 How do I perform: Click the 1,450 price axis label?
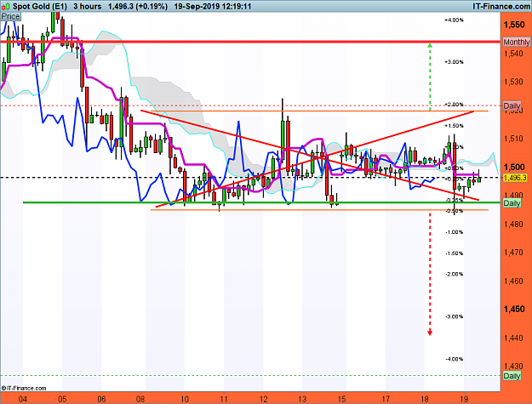tap(514, 309)
